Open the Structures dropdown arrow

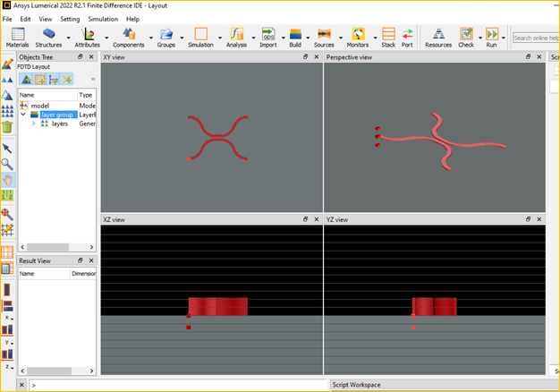tap(68, 38)
